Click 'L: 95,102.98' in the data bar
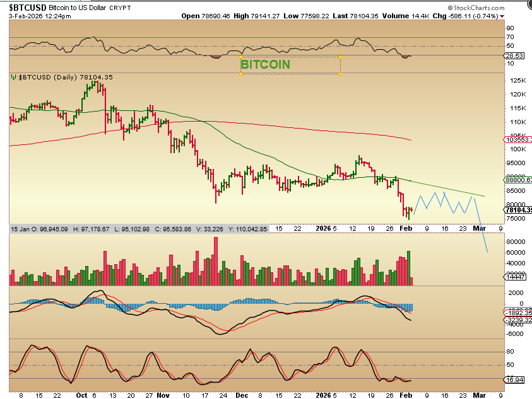 [x=132, y=229]
